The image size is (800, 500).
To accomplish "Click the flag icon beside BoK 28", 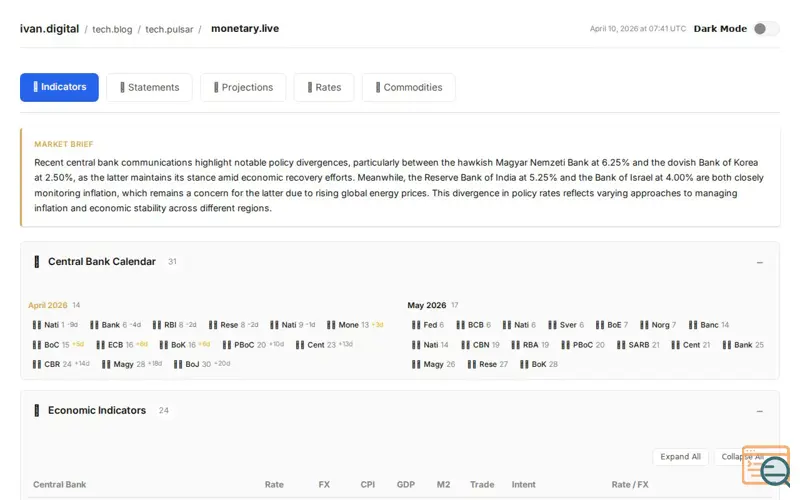I will tap(524, 364).
